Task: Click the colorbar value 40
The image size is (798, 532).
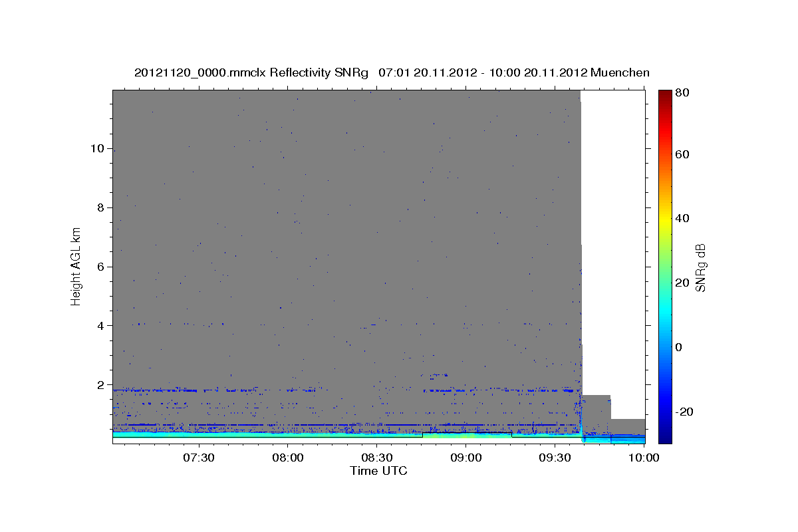Action: (x=684, y=218)
